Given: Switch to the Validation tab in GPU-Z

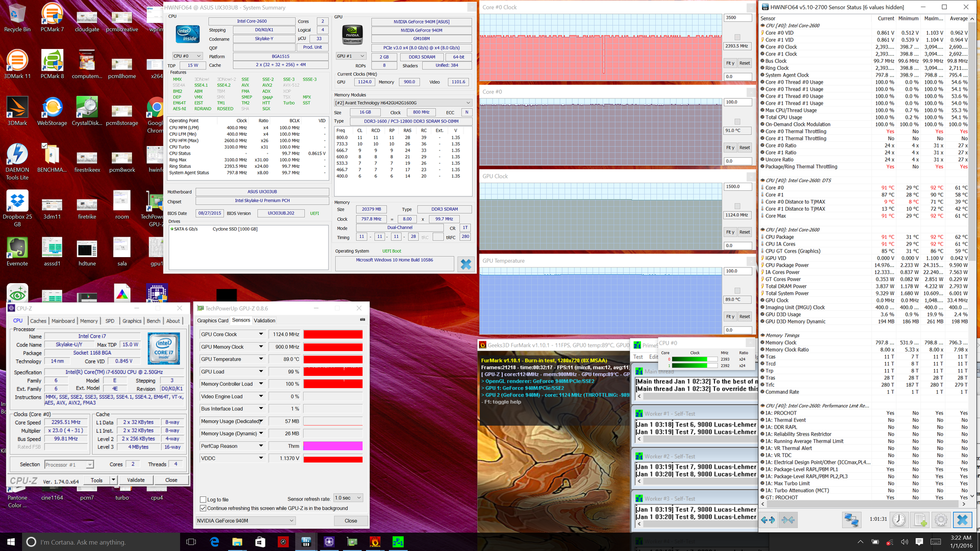Looking at the screenshot, I should 264,320.
